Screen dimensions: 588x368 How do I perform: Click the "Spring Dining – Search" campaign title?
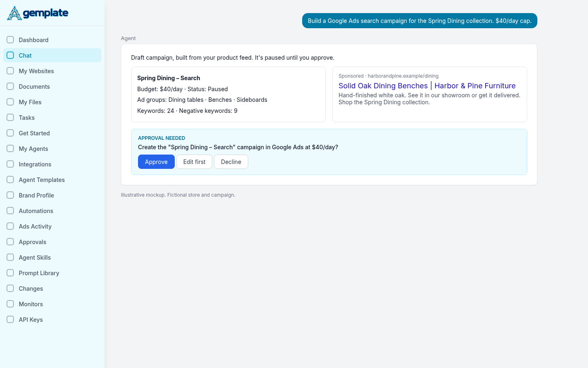point(169,78)
